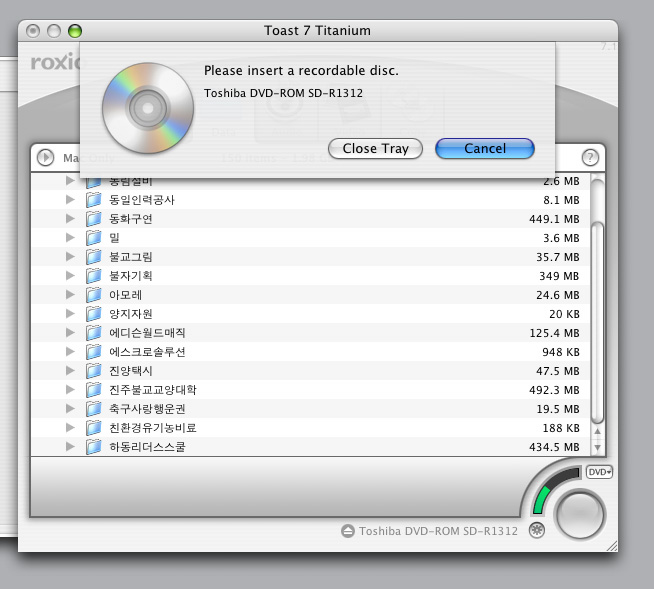Click the eject icon beside Toshiba DVD-ROM

tap(348, 531)
